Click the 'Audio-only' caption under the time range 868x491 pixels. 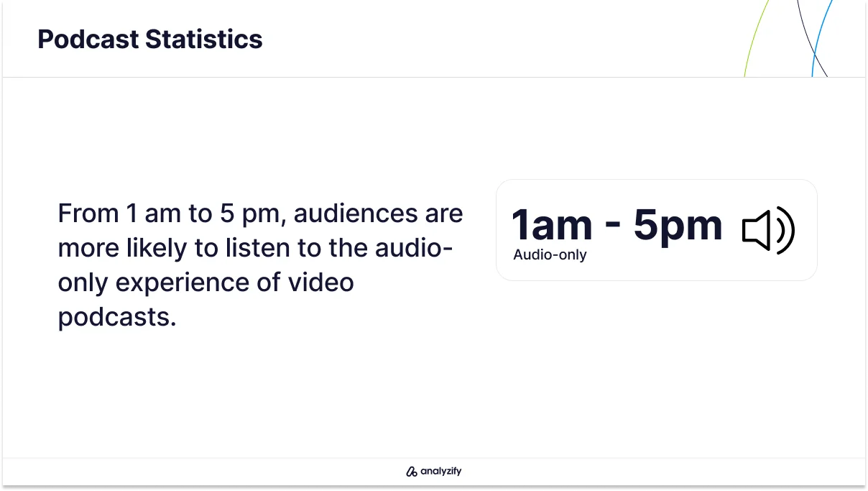point(550,254)
